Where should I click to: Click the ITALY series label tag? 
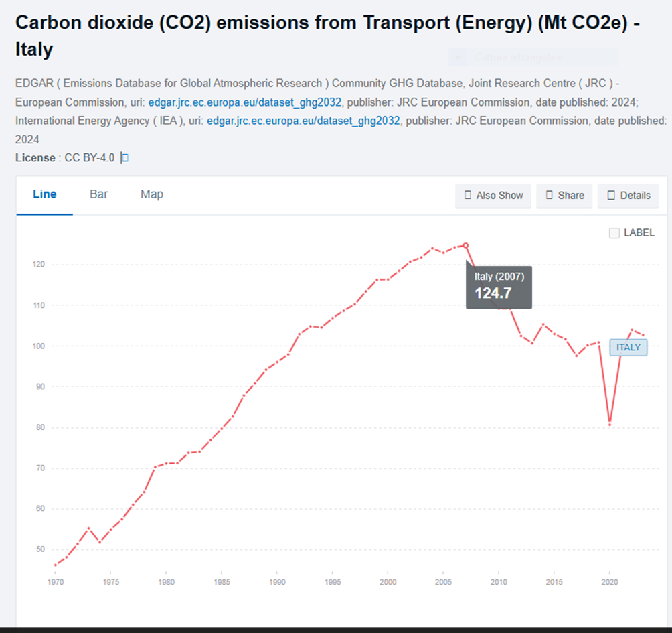point(628,347)
